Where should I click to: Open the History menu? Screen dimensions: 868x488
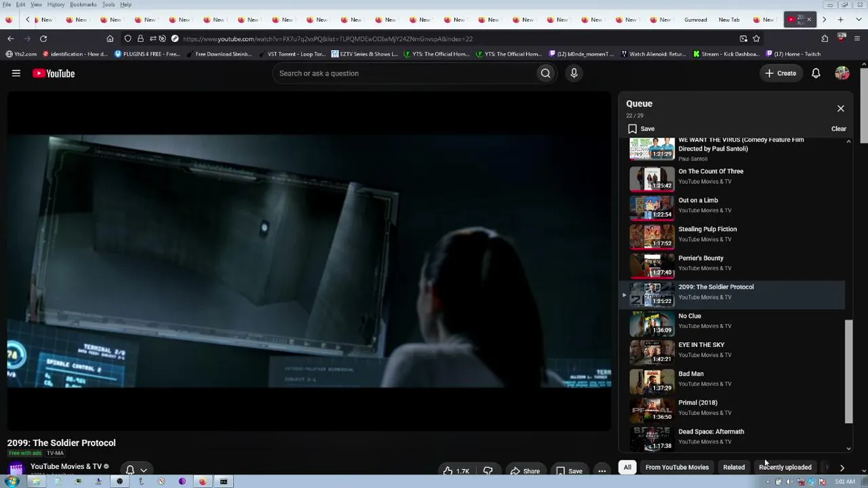(x=56, y=5)
